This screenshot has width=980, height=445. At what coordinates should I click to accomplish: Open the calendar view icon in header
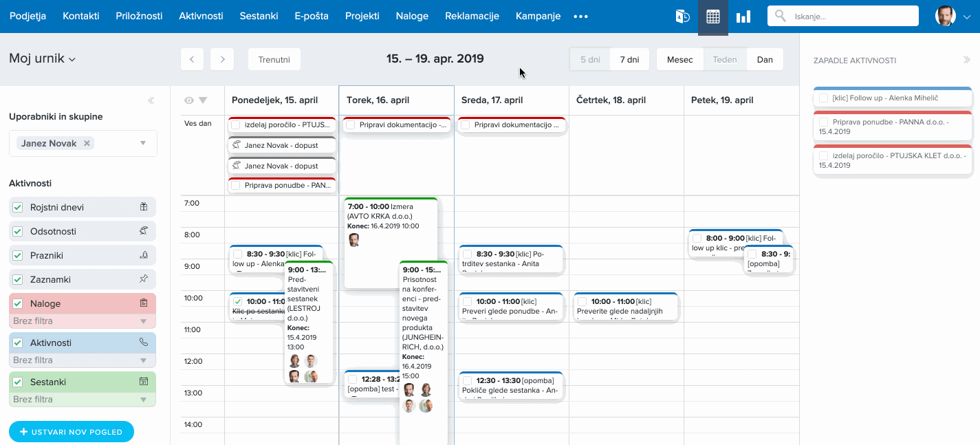(713, 17)
